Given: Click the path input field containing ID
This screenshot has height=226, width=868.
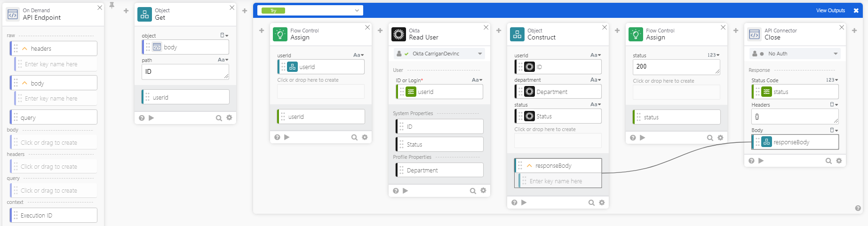Looking at the screenshot, I should click(184, 72).
